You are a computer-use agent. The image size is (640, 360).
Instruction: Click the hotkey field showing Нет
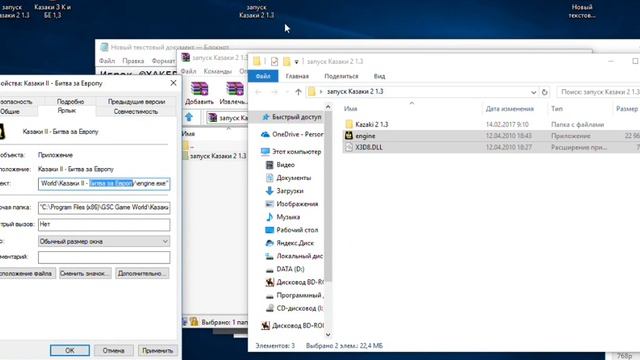[x=104, y=224]
